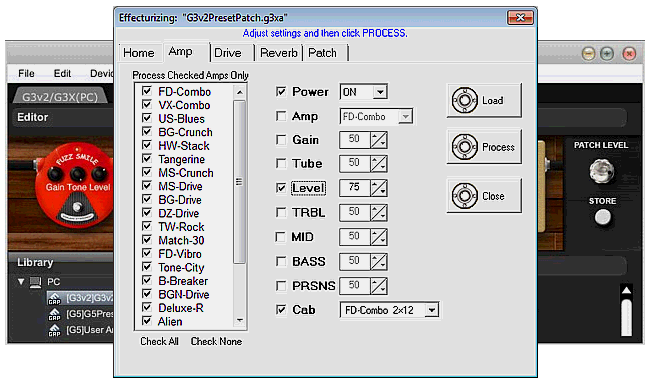Click the MID value spinner arrows
Image resolution: width=649 pixels, height=383 pixels.
pyautogui.click(x=378, y=237)
